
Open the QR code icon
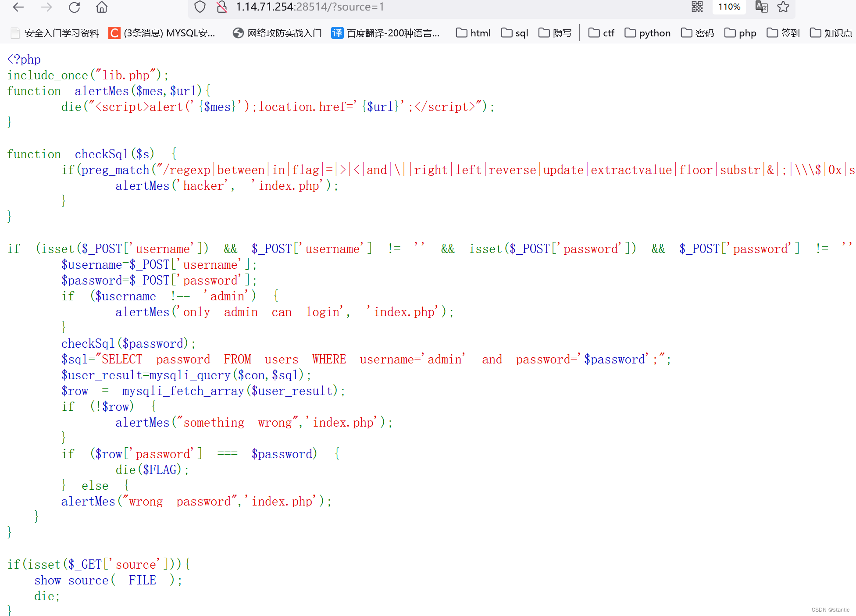coord(697,7)
